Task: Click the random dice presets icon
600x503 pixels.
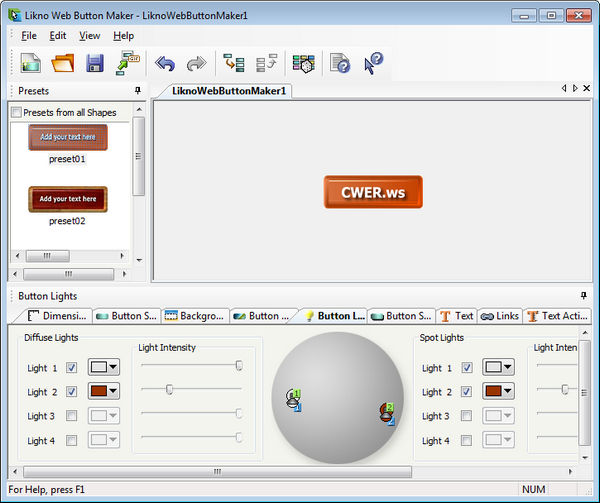Action: tap(304, 63)
